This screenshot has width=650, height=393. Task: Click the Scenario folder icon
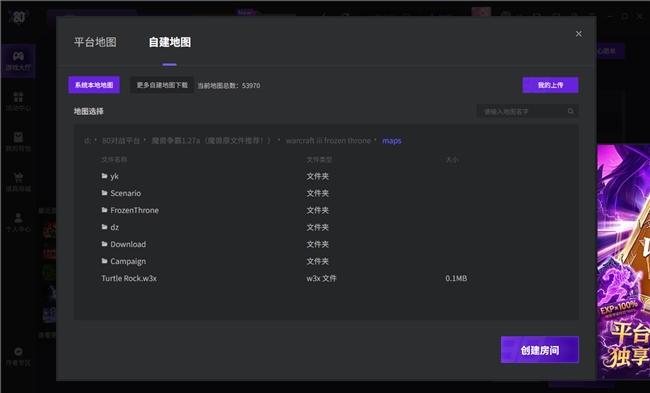104,193
